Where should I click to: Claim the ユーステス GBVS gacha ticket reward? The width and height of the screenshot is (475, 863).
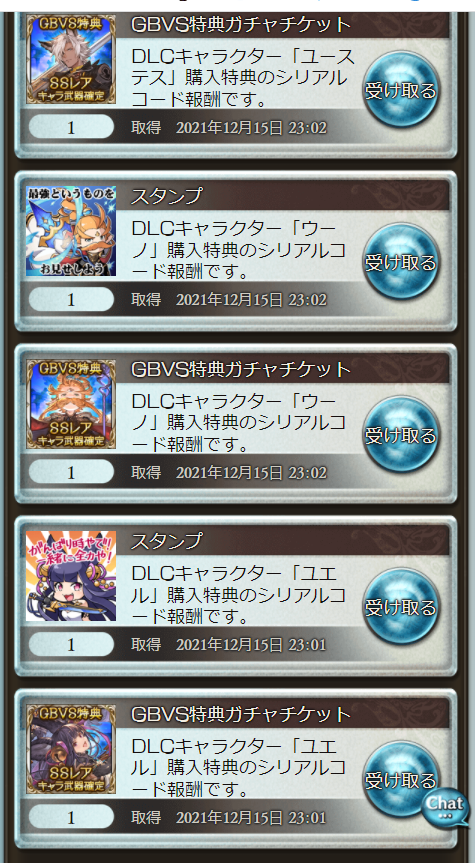pos(401,89)
